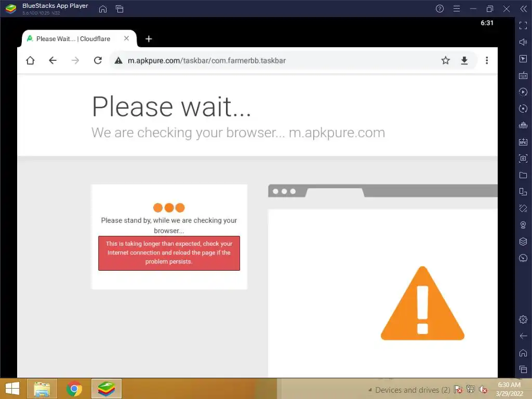532x399 pixels.
Task: Open the BlueStacks hamburger menu
Action: [457, 9]
